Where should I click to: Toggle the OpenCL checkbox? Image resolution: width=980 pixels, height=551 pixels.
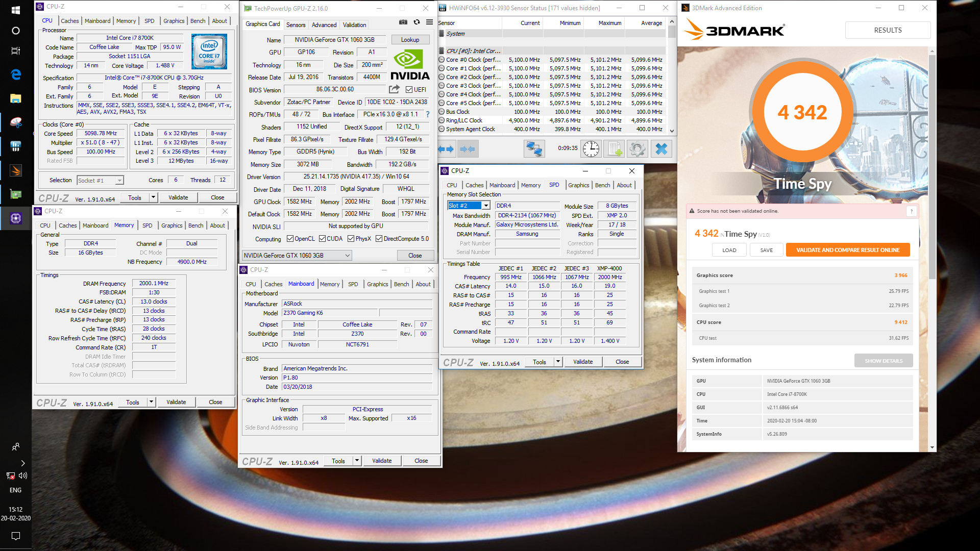click(290, 239)
